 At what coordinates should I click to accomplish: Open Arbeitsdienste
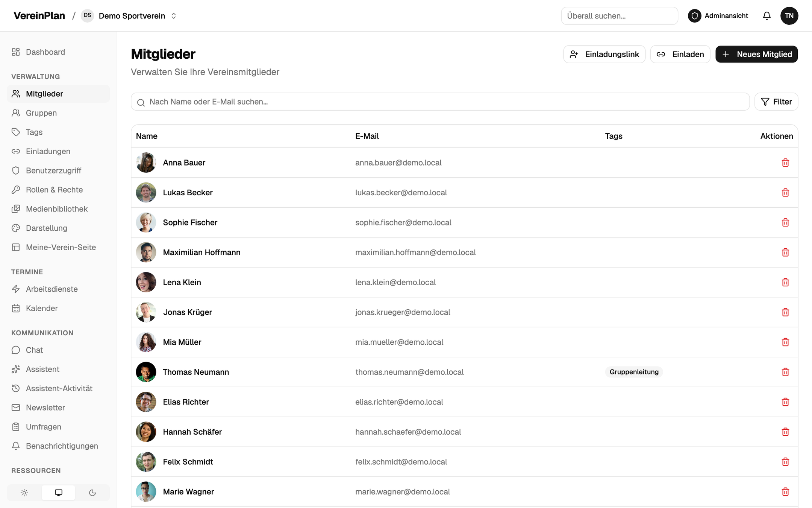pos(58,289)
